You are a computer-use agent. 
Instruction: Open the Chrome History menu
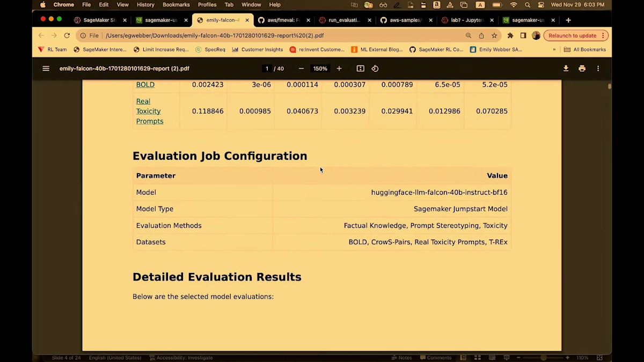(x=145, y=5)
